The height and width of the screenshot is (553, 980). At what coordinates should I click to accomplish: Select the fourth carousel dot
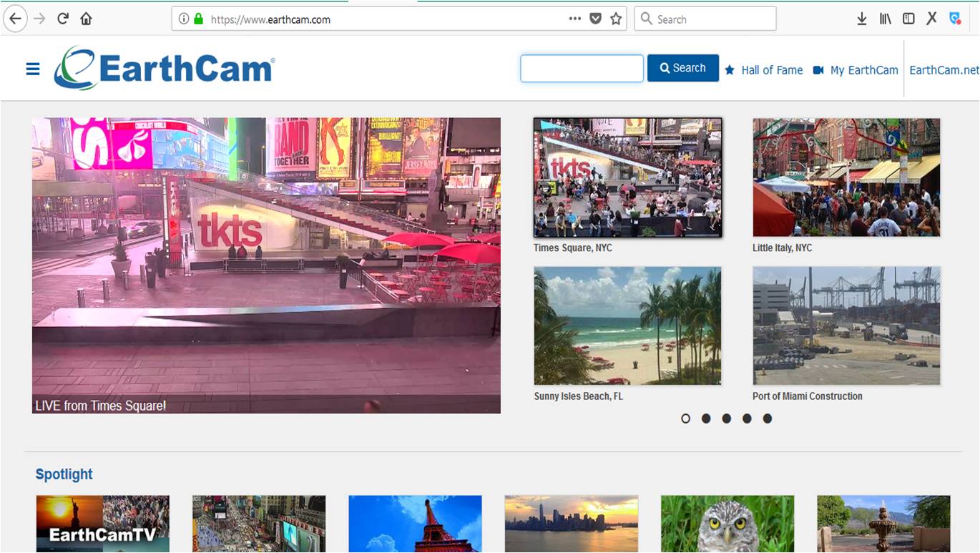[747, 419]
